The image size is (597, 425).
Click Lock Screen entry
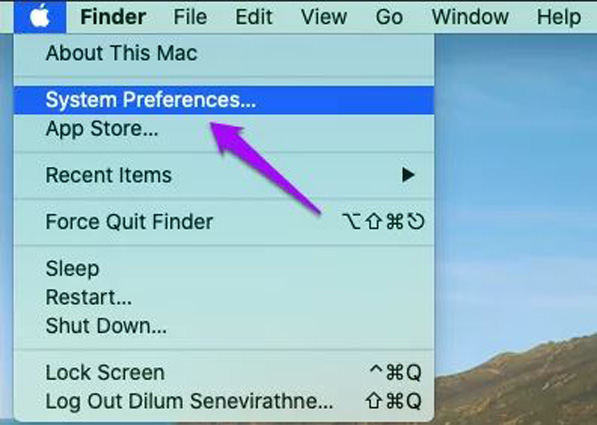224,372
